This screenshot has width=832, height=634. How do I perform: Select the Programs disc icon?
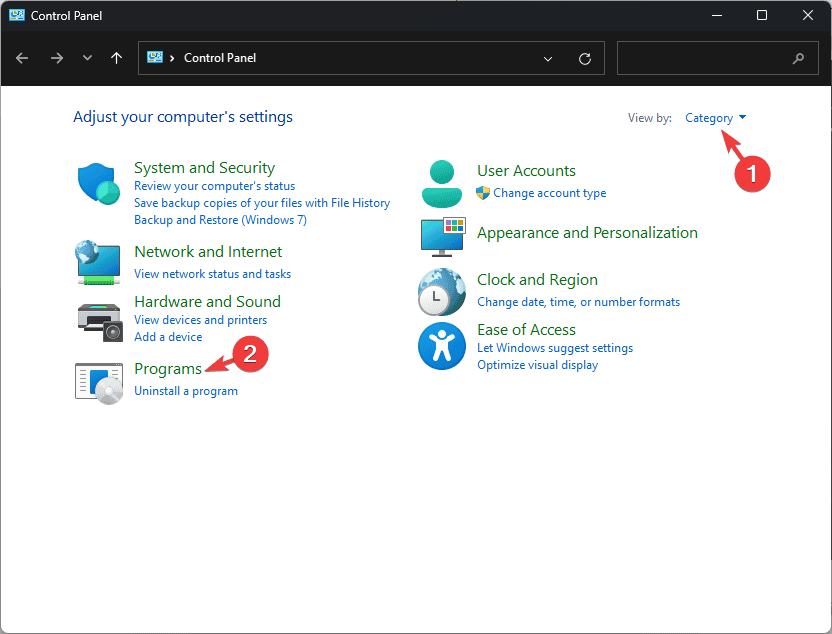99,381
